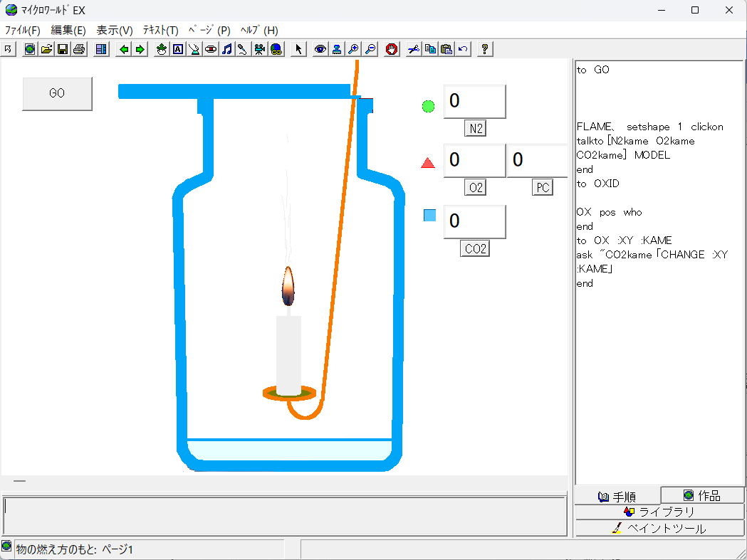Cut with the scissors icon

414,49
